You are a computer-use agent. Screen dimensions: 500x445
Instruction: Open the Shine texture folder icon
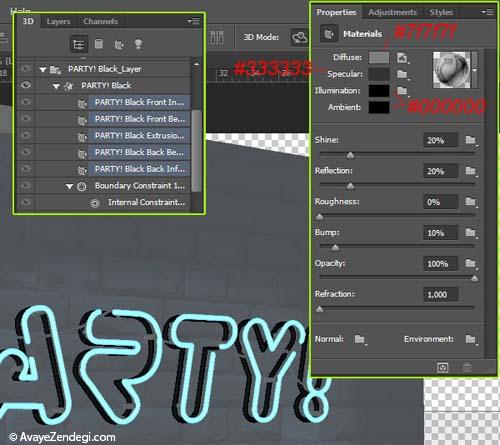pyautogui.click(x=471, y=140)
